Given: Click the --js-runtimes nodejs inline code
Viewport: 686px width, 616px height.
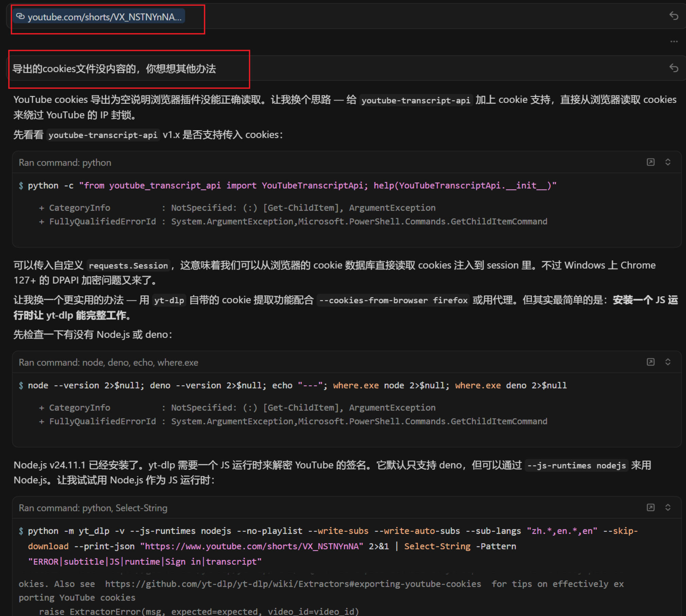Looking at the screenshot, I should tap(576, 465).
